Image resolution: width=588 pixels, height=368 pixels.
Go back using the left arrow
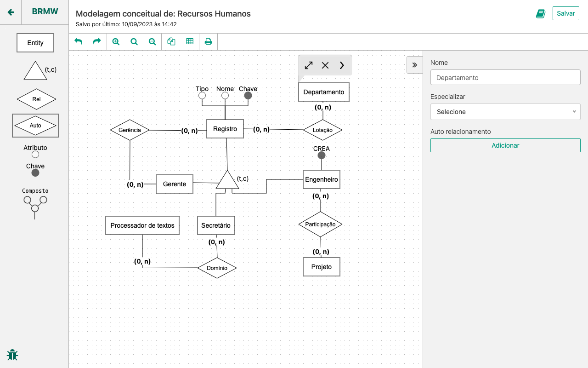[x=11, y=12]
